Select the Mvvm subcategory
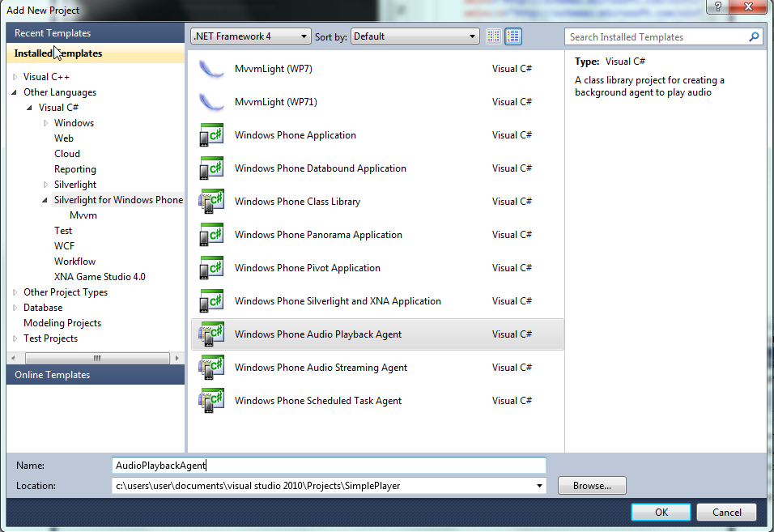Screen dimensions: 774x532 (x=83, y=215)
